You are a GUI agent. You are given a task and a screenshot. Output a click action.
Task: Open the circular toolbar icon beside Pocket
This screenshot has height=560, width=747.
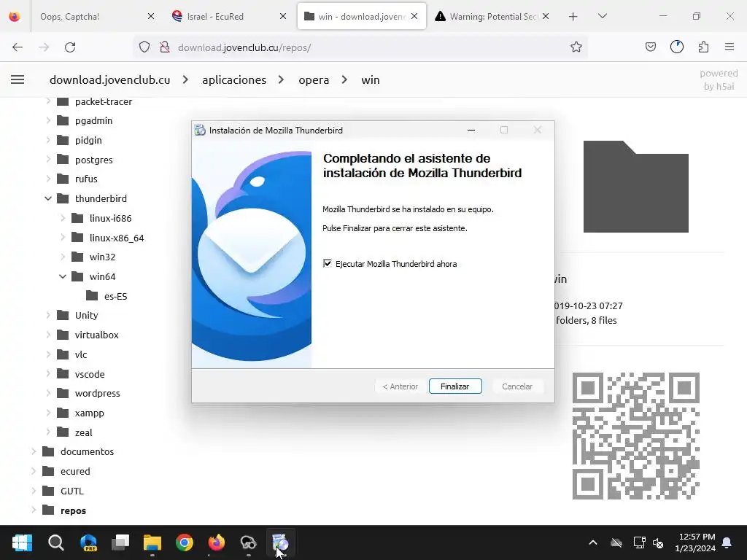676,47
